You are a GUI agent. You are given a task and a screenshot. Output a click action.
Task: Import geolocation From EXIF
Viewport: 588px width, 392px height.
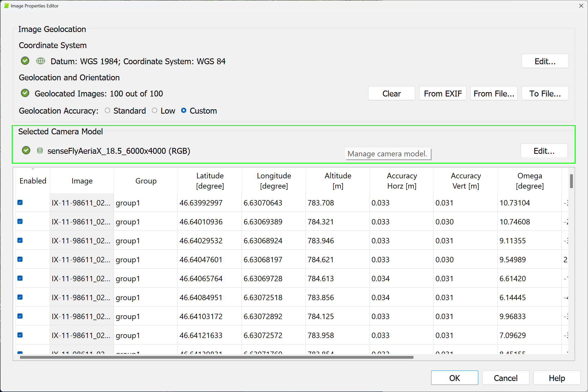443,93
